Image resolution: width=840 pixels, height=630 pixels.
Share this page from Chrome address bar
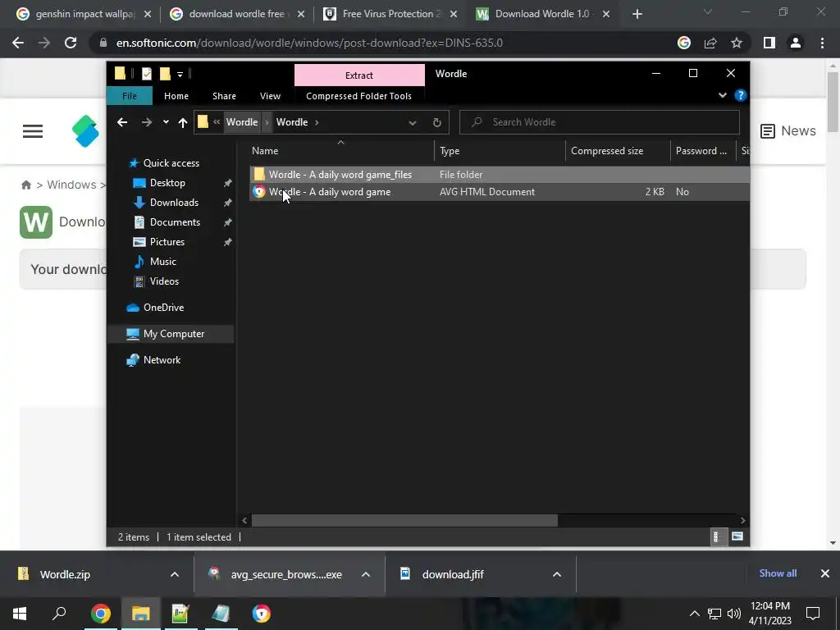click(x=710, y=43)
